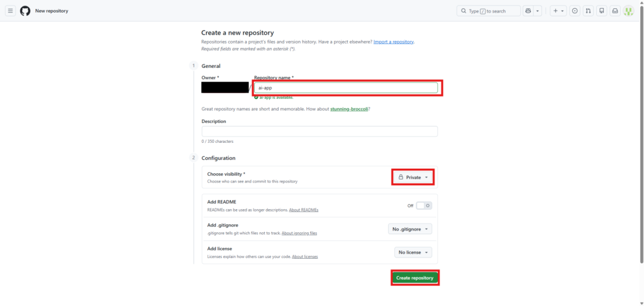Open Pull requests icon in top bar
644x306 pixels.
click(588, 11)
